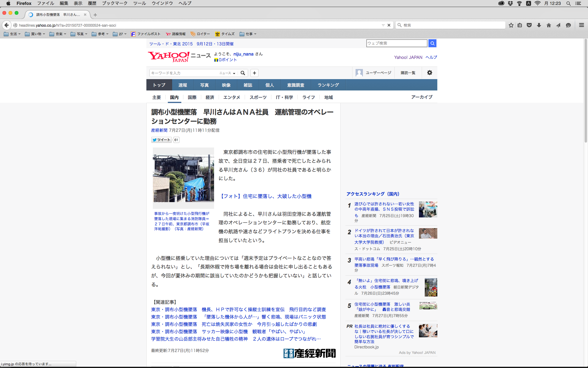Image resolution: width=588 pixels, height=368 pixels.
Task: Open the Pocket icon in toolbar
Action: pyautogui.click(x=529, y=25)
